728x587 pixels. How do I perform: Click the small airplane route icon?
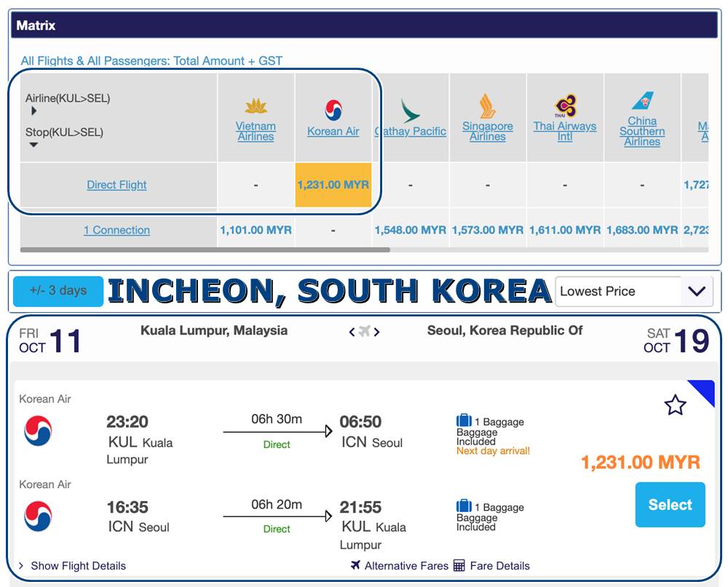[x=365, y=331]
